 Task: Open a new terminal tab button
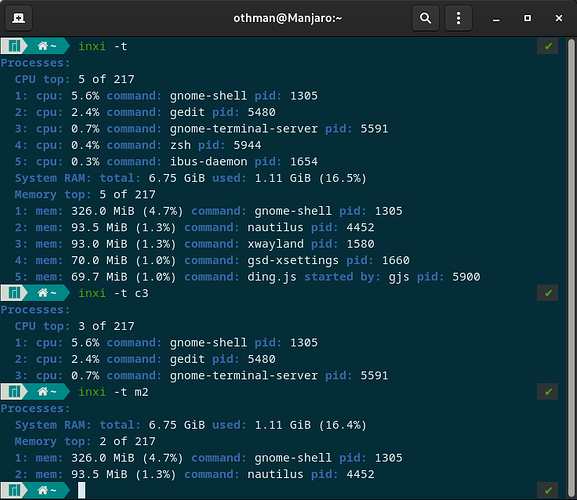18,18
